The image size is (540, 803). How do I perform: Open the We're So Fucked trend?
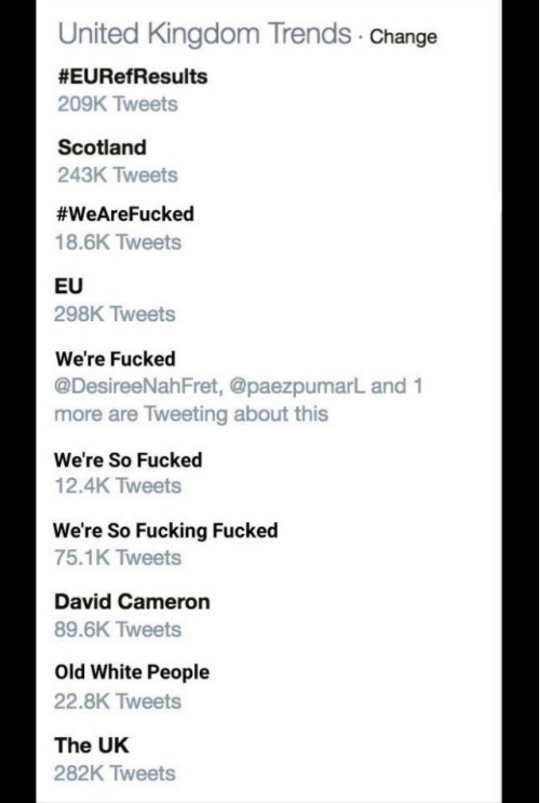tap(128, 460)
